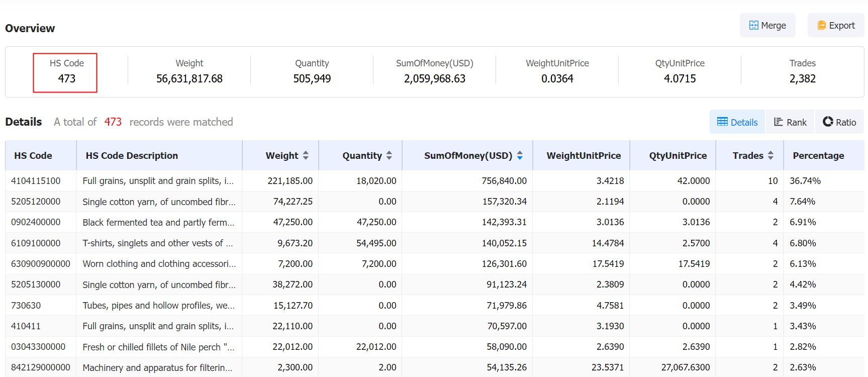Viewport: 868px width, 377px height.
Task: Click the overview WeightUnitPrice value 0.0364
Action: pos(557,79)
